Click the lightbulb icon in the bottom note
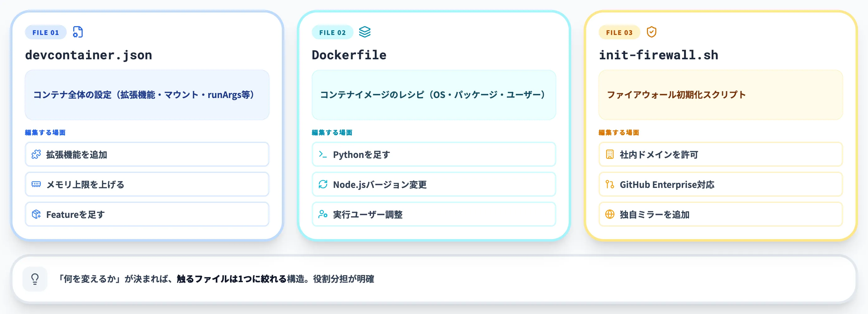The image size is (868, 314). point(35,279)
